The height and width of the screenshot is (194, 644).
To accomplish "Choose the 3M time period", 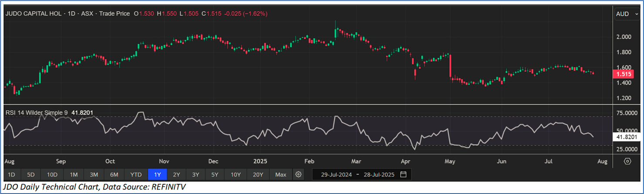I will tap(94, 174).
